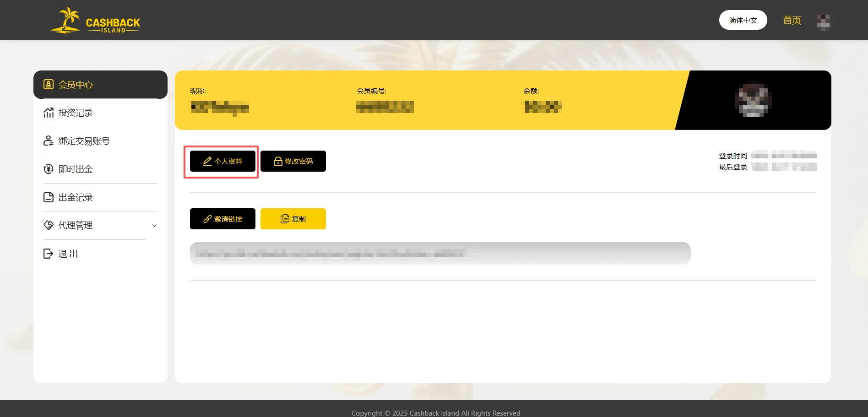
Task: Click the 复制 button to copy link
Action: 293,219
